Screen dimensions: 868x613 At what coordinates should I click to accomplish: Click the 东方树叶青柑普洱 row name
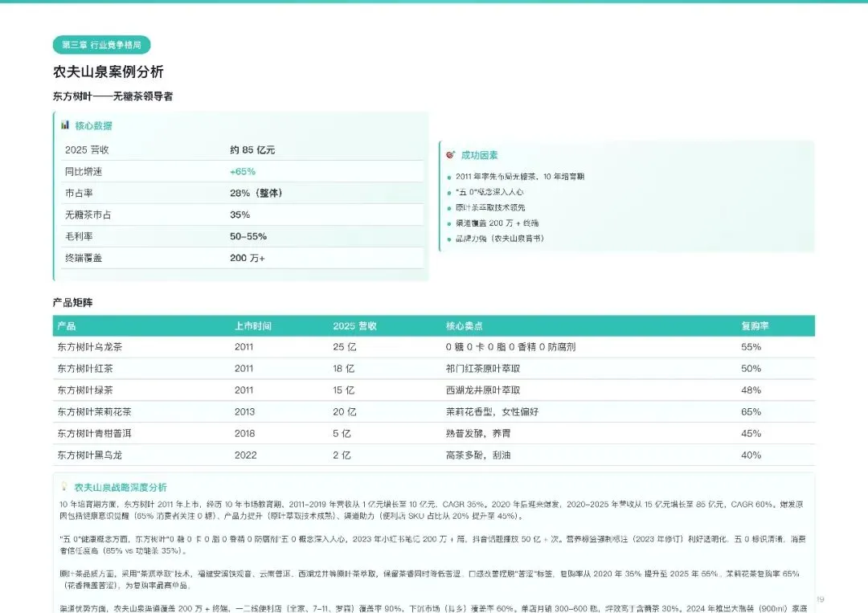[x=94, y=433]
